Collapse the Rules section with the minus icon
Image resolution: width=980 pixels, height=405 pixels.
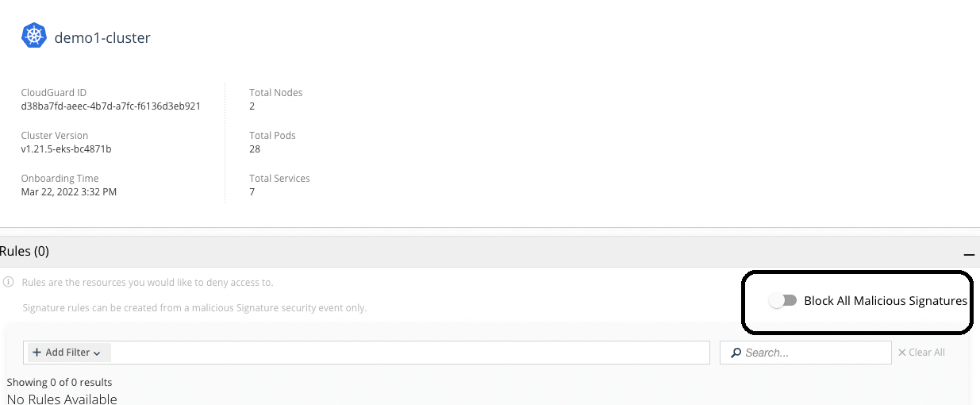(968, 254)
